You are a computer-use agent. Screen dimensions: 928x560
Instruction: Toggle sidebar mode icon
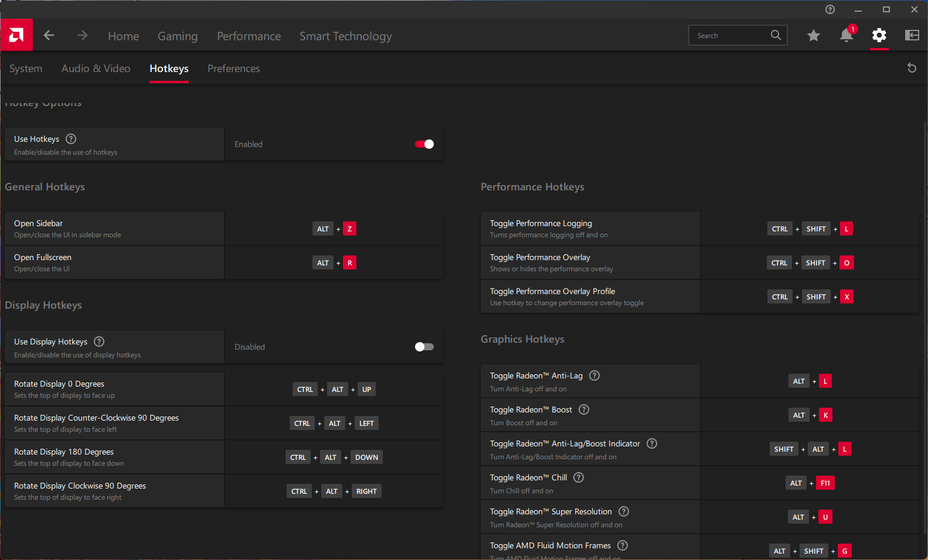912,35
